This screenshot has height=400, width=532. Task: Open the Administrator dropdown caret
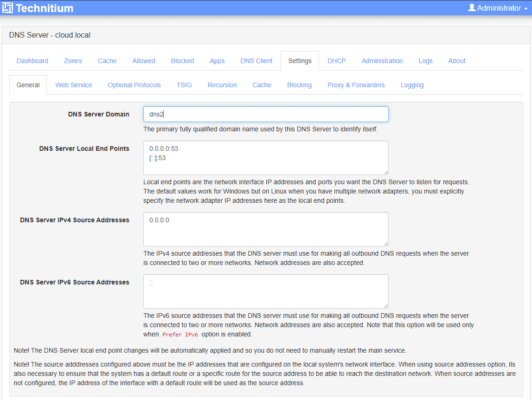click(526, 9)
